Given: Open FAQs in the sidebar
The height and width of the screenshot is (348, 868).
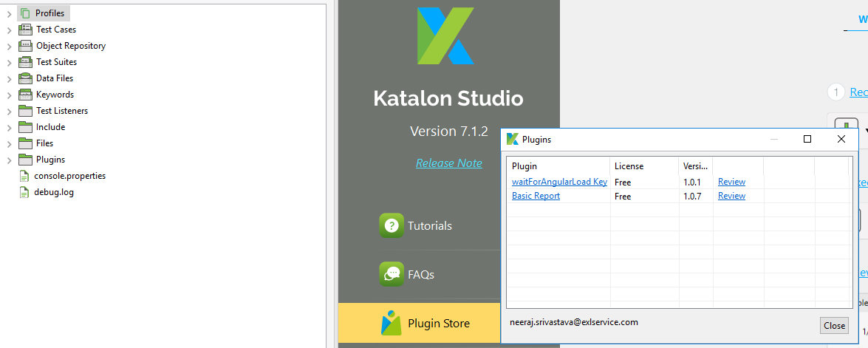Looking at the screenshot, I should (421, 274).
